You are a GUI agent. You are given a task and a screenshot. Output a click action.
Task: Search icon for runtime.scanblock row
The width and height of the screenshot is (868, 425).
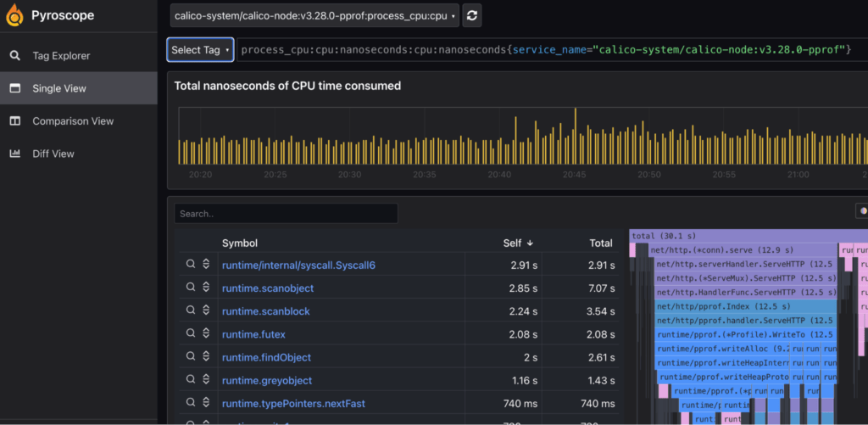(x=191, y=310)
